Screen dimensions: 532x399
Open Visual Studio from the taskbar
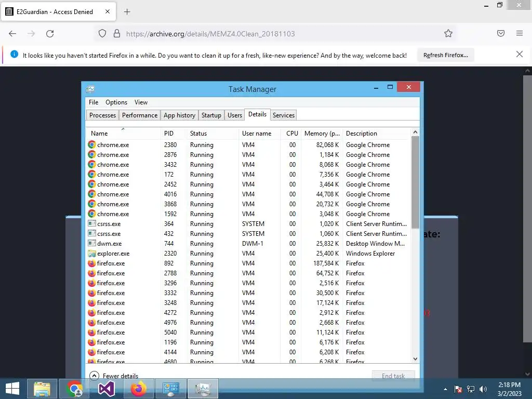click(x=106, y=389)
